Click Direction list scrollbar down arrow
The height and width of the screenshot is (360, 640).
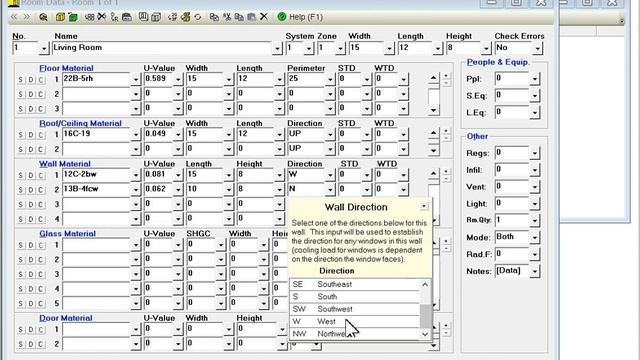[x=425, y=334]
